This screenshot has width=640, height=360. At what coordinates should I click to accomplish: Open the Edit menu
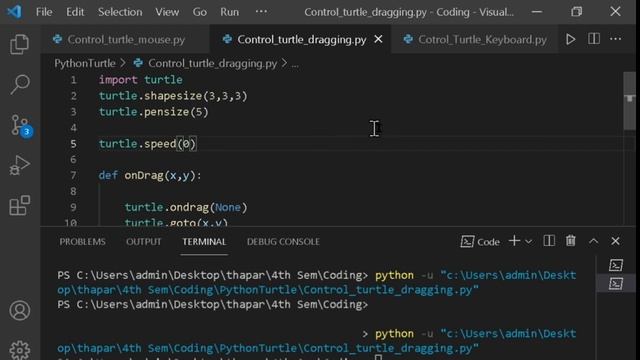click(75, 12)
